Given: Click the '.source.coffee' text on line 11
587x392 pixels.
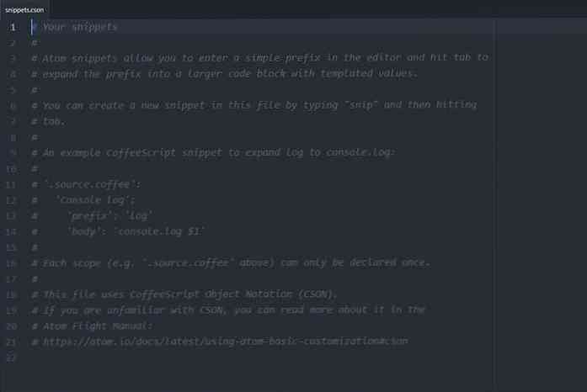Looking at the screenshot, I should [x=90, y=184].
